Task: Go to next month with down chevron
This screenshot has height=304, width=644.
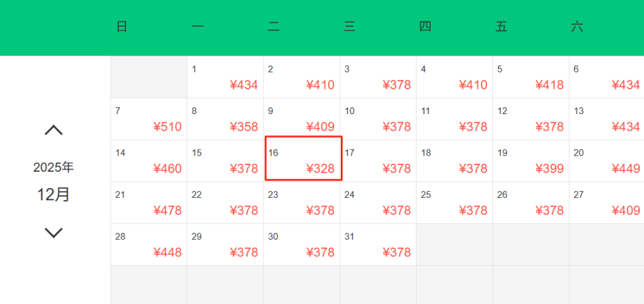Action: [x=54, y=233]
